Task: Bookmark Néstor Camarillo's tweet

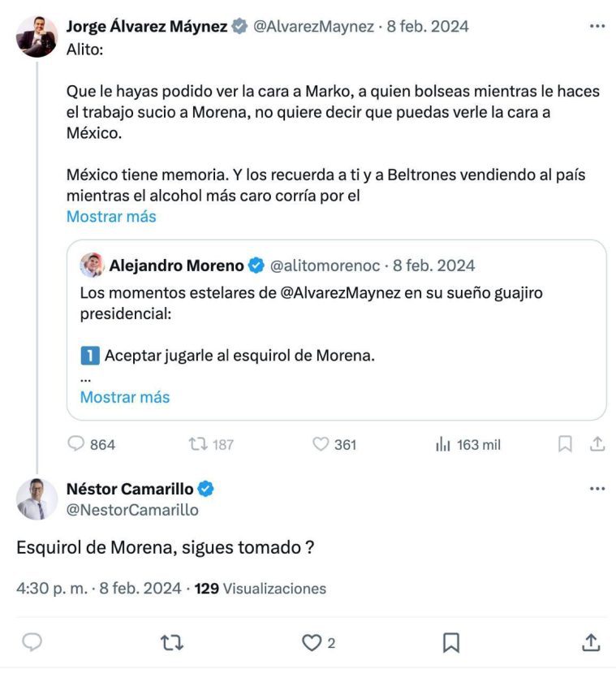Action: click(x=451, y=642)
